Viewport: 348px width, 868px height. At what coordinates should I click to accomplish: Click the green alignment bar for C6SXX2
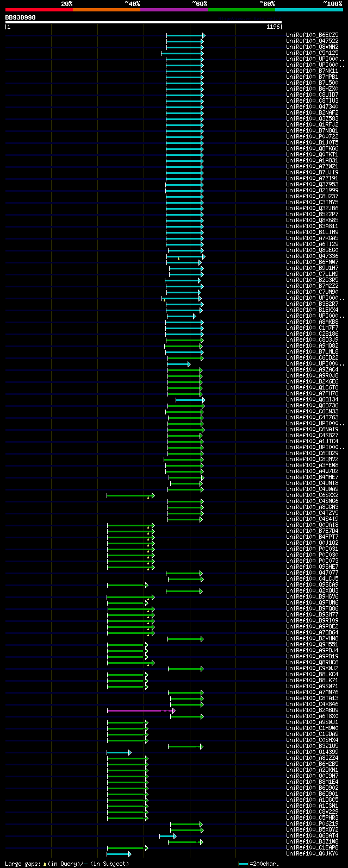[131, 495]
